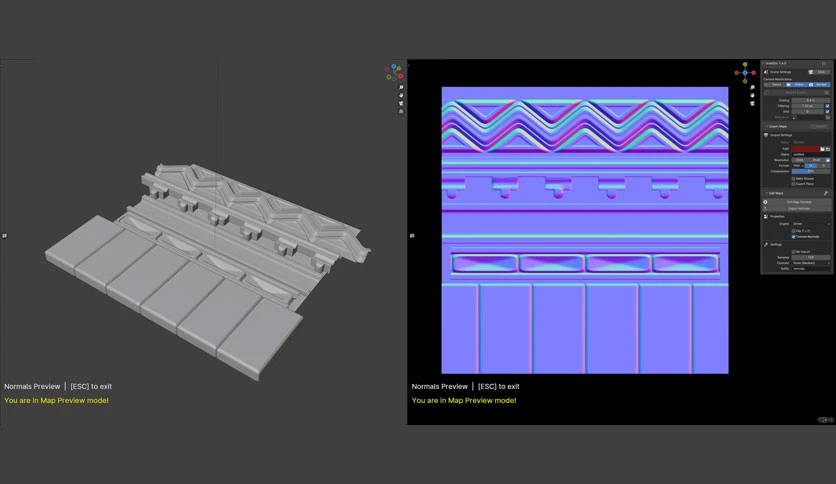Click the red Path field
836x484 pixels.
(806, 149)
